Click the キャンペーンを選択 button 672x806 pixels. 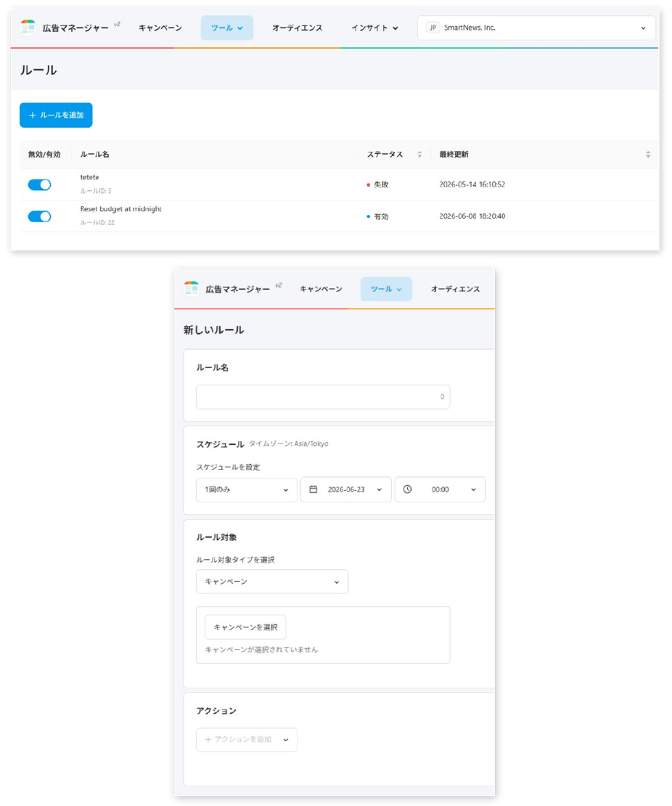click(245, 627)
